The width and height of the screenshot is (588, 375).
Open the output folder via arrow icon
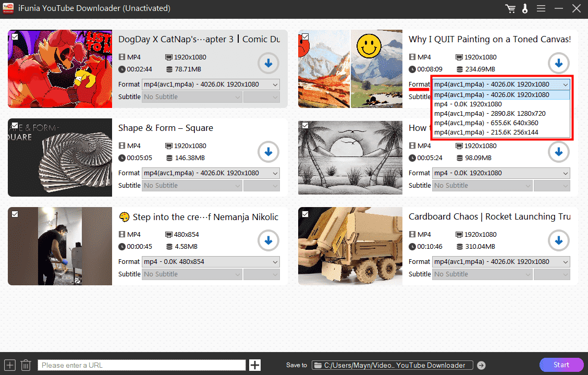(481, 366)
